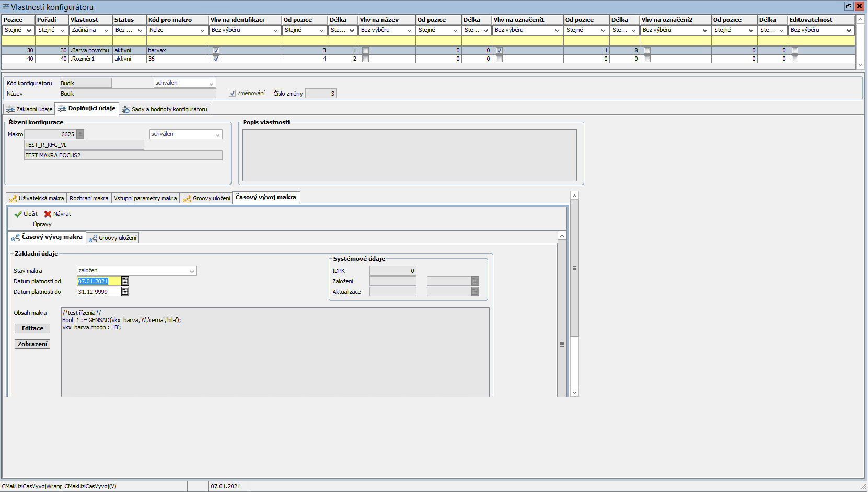868x492 pixels.
Task: Toggle Vliv na název checkbox for Rozměr1 row
Action: (x=365, y=59)
